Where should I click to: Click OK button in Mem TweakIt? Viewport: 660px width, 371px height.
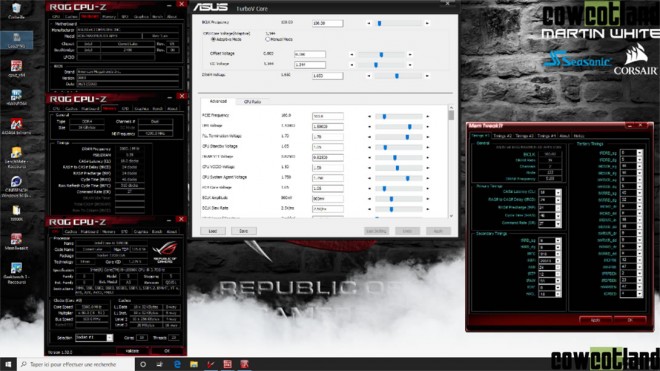pyautogui.click(x=630, y=320)
